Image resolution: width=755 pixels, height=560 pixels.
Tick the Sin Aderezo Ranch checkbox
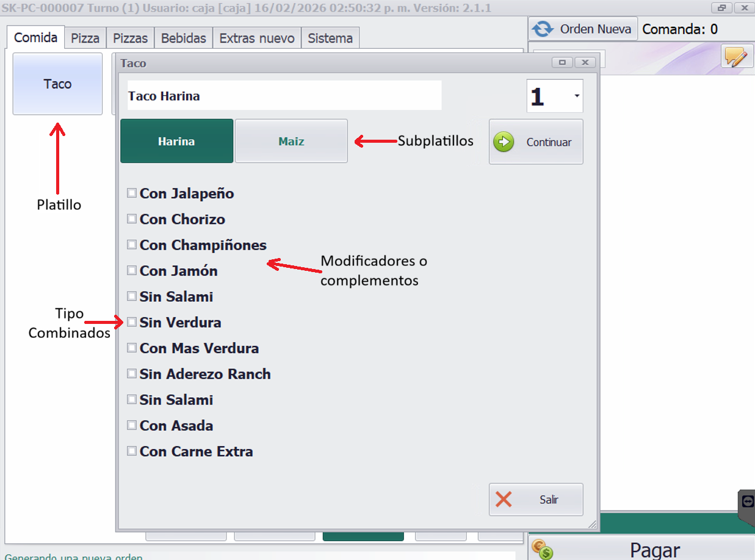132,373
